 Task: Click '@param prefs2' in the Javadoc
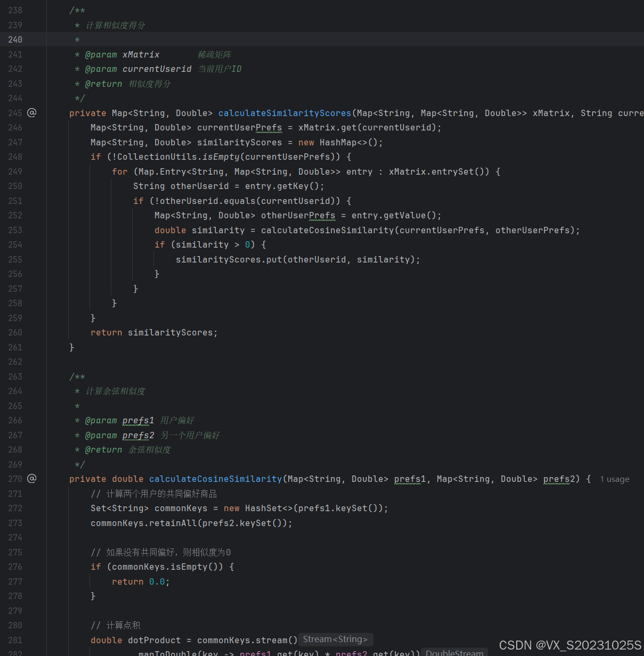tap(119, 435)
